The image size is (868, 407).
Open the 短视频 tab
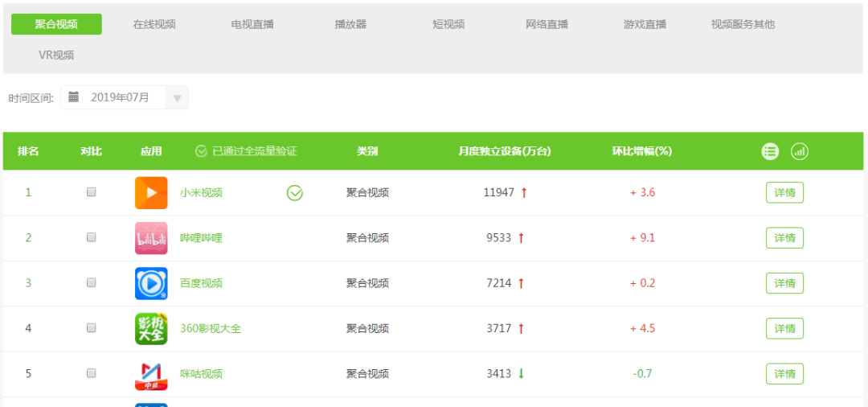(x=448, y=24)
